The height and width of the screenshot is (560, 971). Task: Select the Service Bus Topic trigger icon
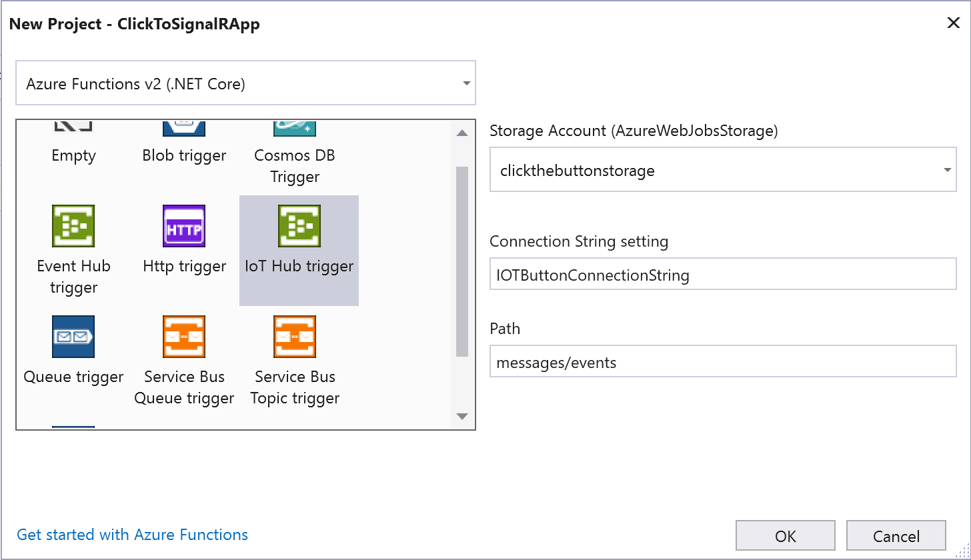295,337
